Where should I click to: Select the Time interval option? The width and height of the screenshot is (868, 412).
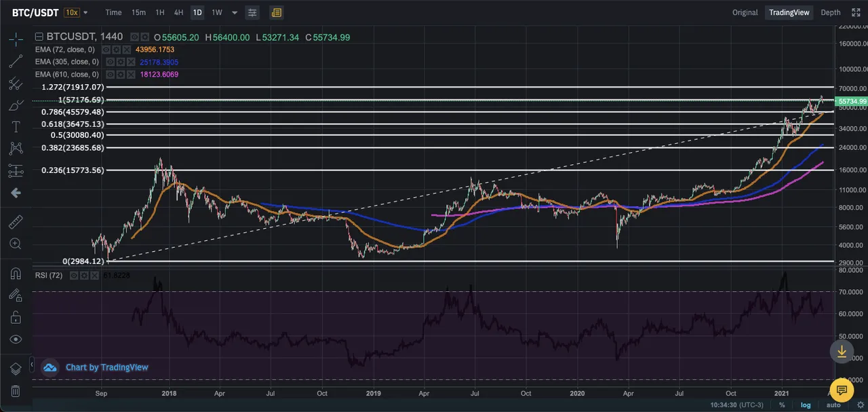(x=114, y=12)
